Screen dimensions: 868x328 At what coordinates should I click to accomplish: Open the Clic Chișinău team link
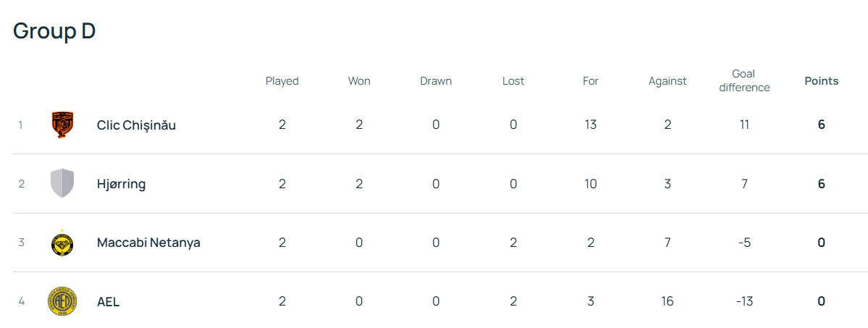[136, 125]
